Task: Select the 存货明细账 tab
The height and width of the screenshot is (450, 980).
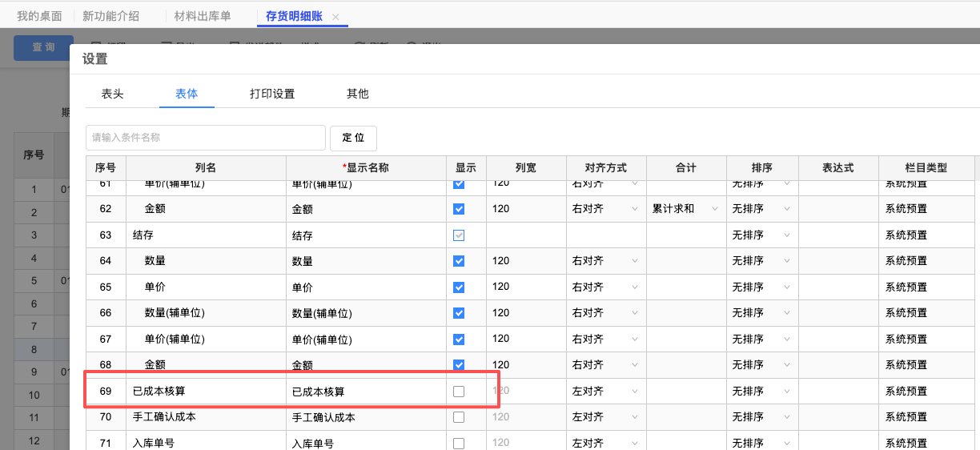Action: (293, 16)
